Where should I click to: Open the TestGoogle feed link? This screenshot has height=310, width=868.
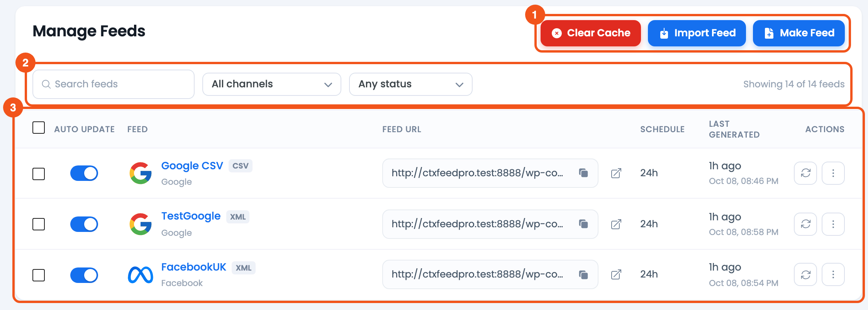tap(191, 216)
